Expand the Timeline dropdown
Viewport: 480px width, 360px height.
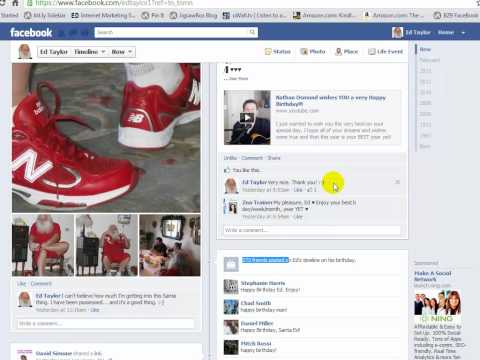(90, 52)
